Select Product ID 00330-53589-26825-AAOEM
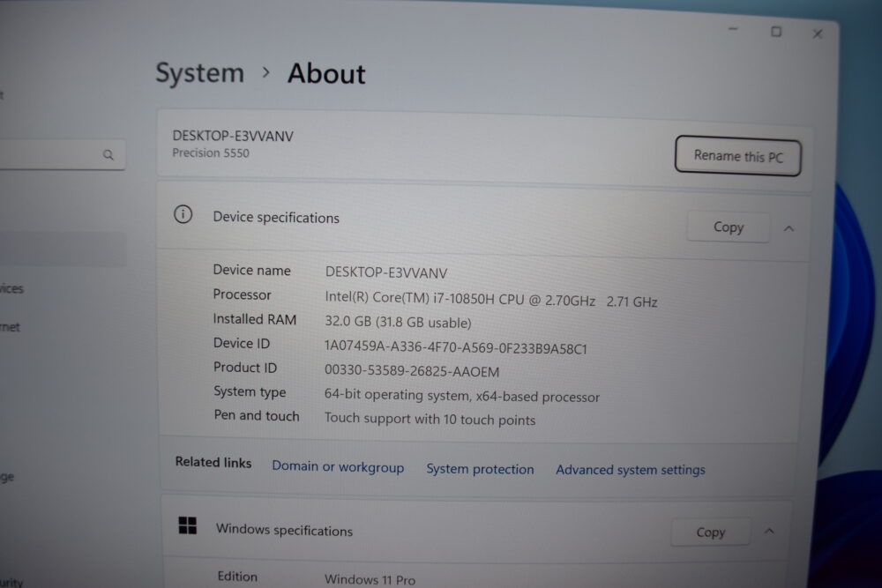Viewport: 882px width, 588px height. [412, 371]
